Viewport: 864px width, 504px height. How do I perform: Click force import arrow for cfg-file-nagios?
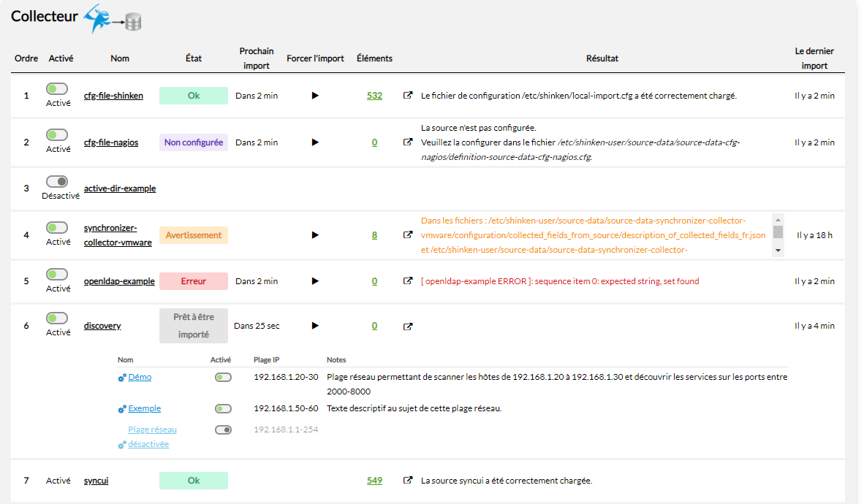coord(315,142)
